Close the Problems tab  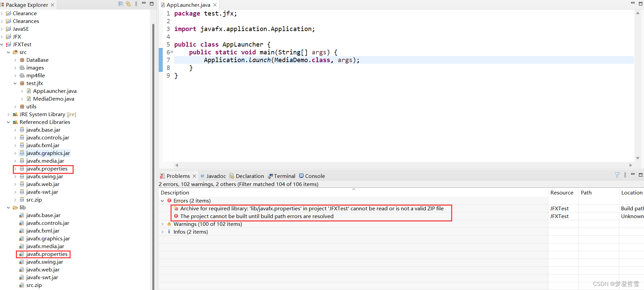[194, 176]
